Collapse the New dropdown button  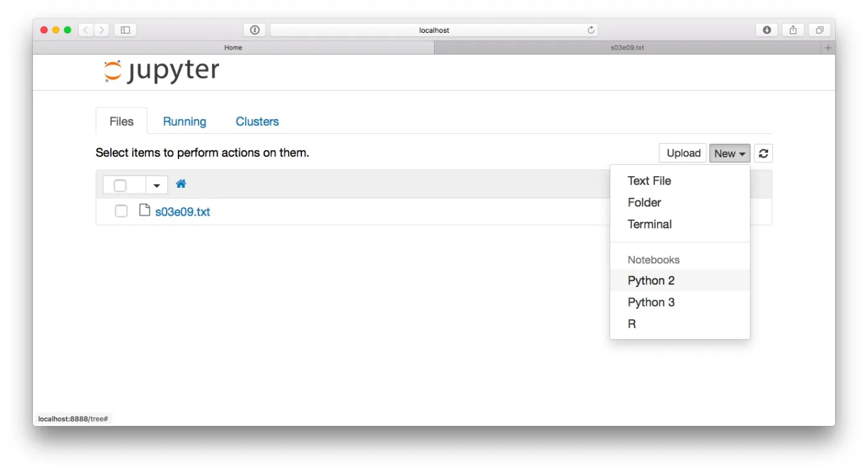click(730, 153)
